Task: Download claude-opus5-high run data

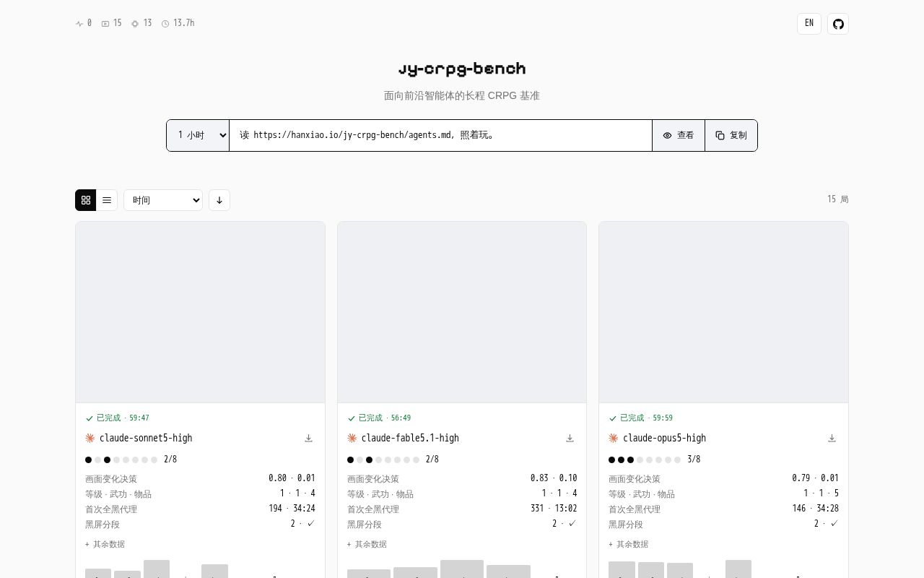Action: pos(832,438)
